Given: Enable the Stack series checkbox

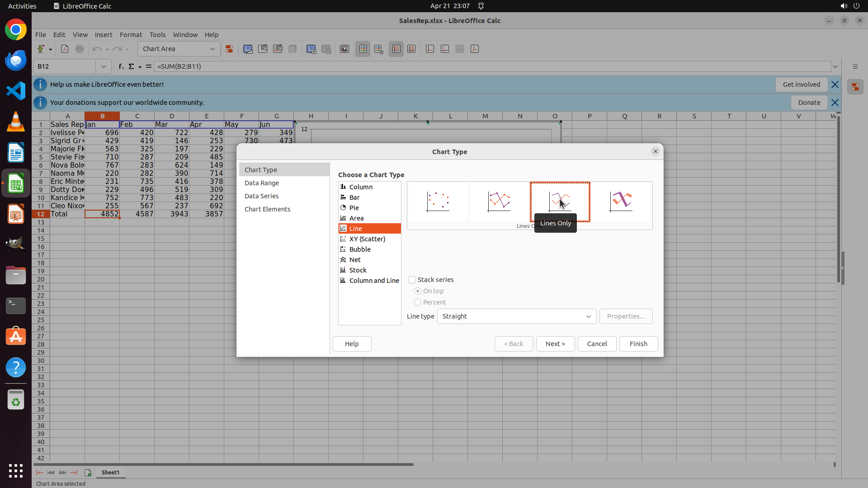Looking at the screenshot, I should pos(412,280).
